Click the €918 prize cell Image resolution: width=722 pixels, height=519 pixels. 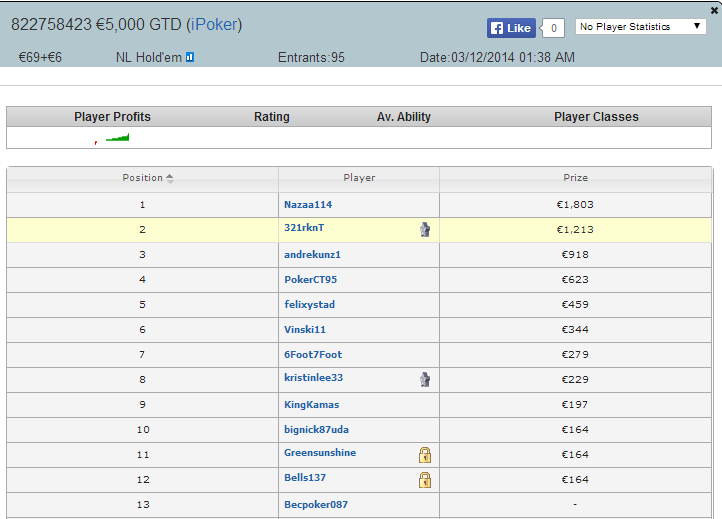(x=575, y=255)
